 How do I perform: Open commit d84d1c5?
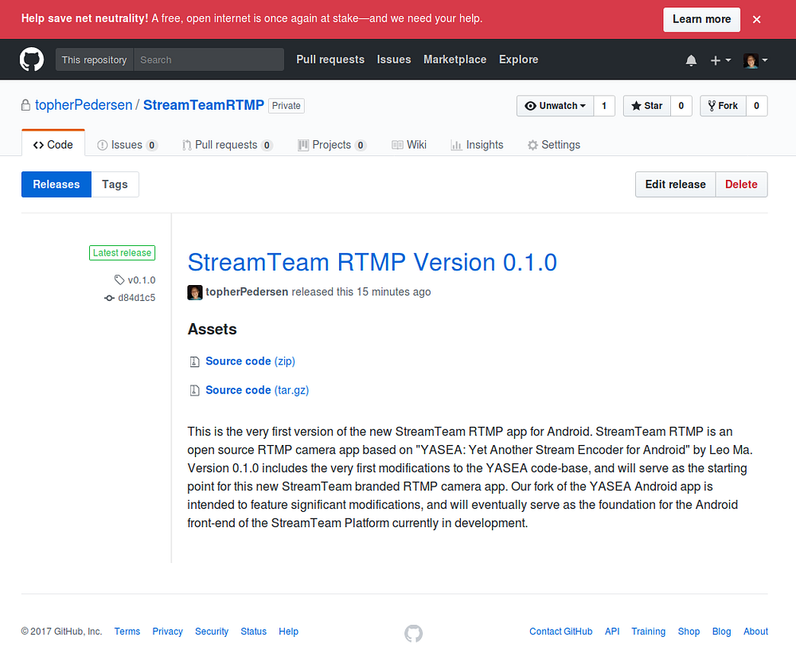[x=130, y=298]
